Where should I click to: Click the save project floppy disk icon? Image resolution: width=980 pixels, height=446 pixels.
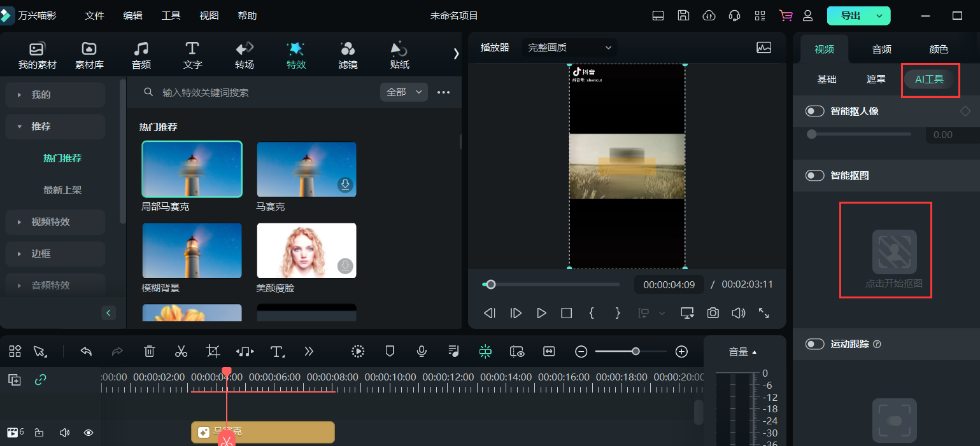click(x=683, y=16)
